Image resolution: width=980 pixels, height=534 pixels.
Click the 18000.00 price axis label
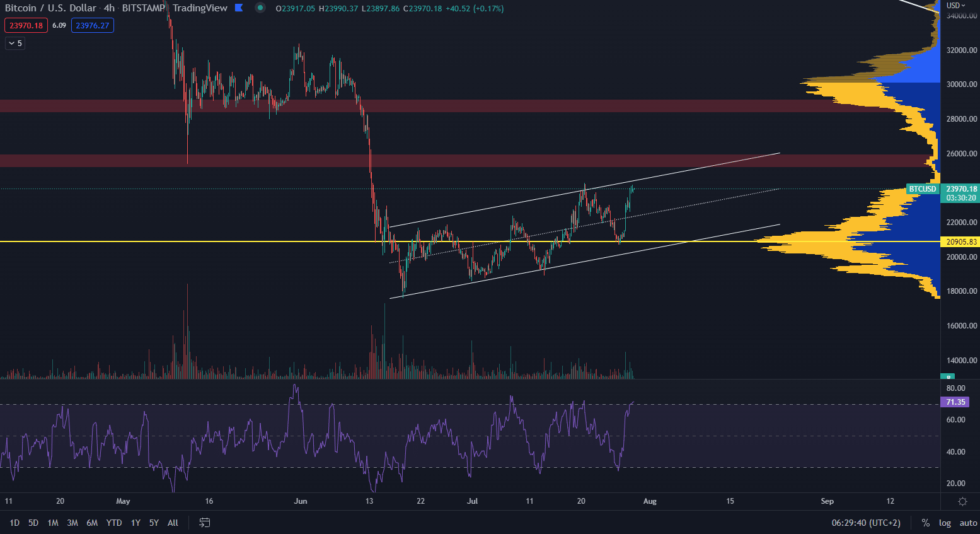pyautogui.click(x=962, y=291)
